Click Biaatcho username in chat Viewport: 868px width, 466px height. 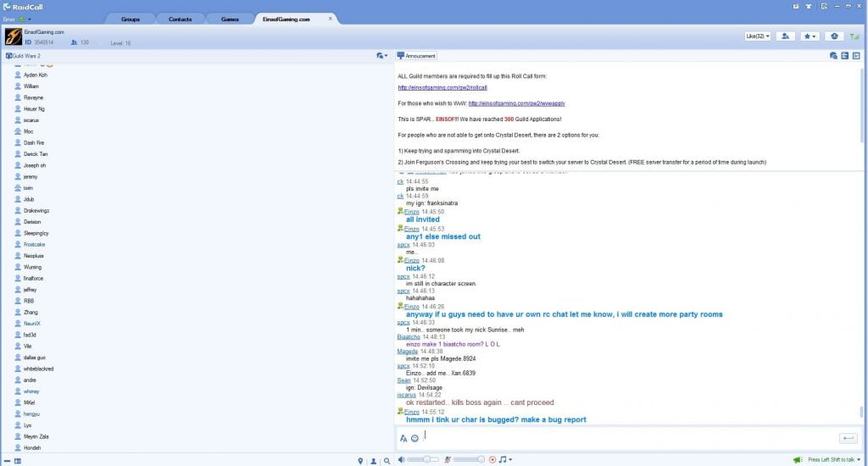[409, 337]
